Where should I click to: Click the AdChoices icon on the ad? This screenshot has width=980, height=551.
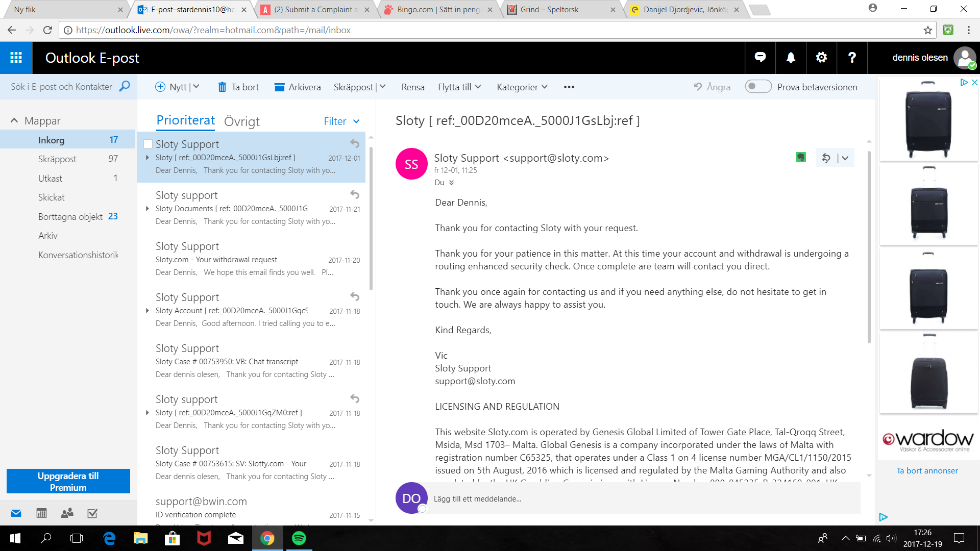[964, 82]
